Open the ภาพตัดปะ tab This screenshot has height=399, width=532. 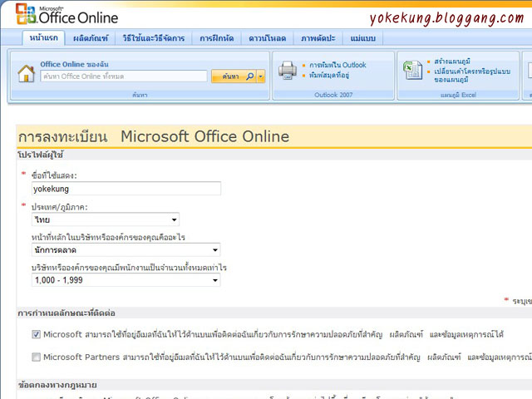coord(318,38)
